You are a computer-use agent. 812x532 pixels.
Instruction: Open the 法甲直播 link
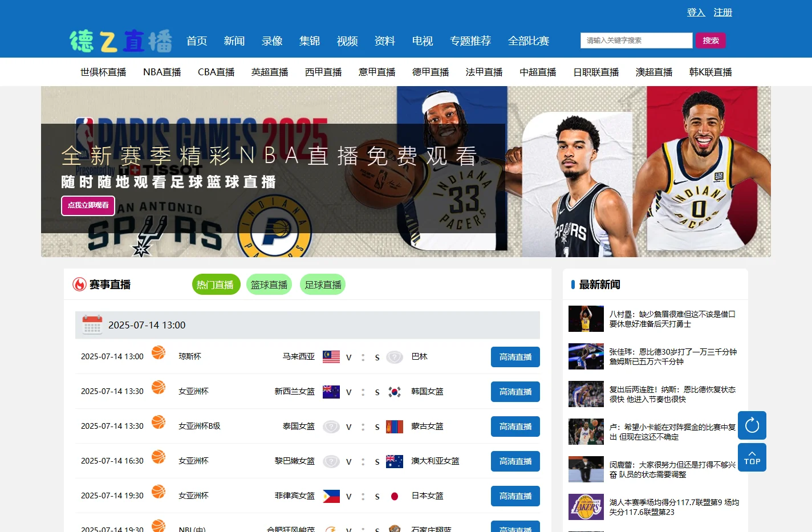click(484, 72)
